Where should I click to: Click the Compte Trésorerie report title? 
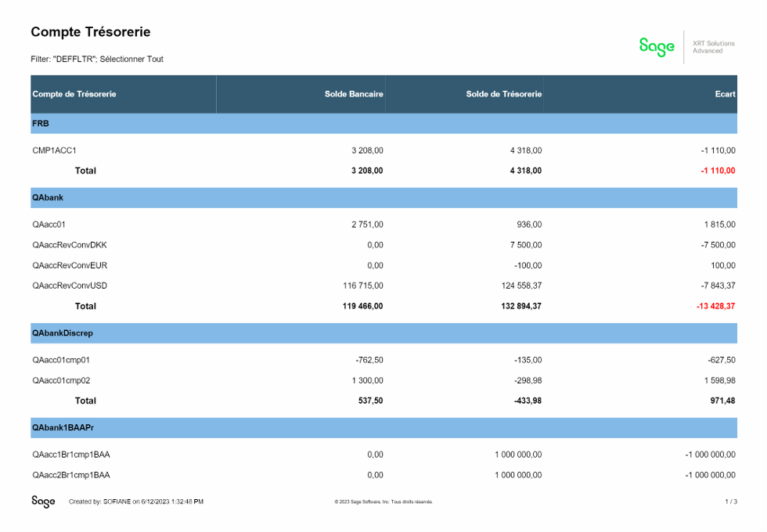click(x=90, y=32)
